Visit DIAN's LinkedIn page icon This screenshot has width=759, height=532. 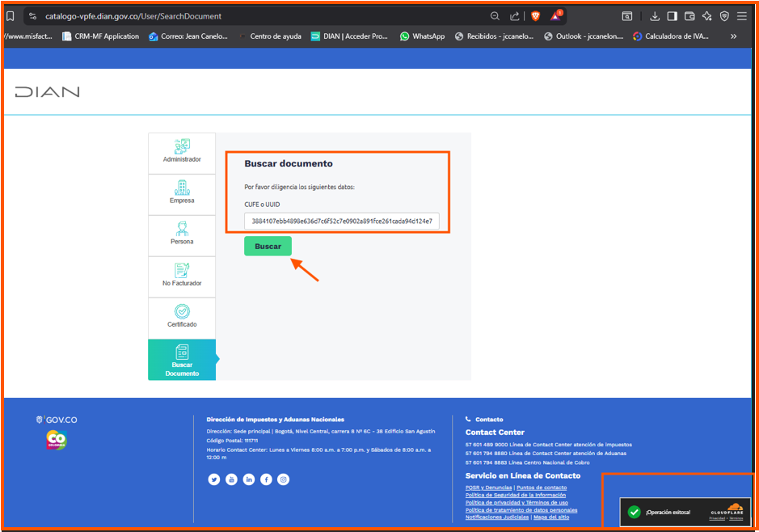tap(249, 479)
